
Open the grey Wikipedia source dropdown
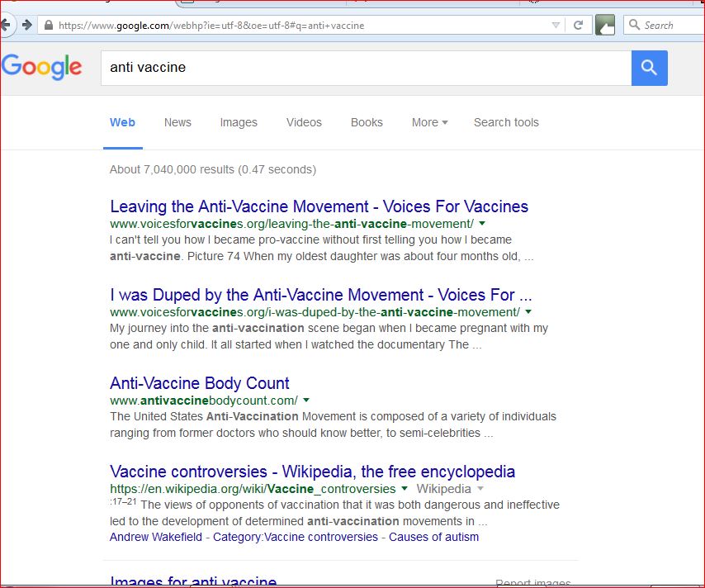450,489
